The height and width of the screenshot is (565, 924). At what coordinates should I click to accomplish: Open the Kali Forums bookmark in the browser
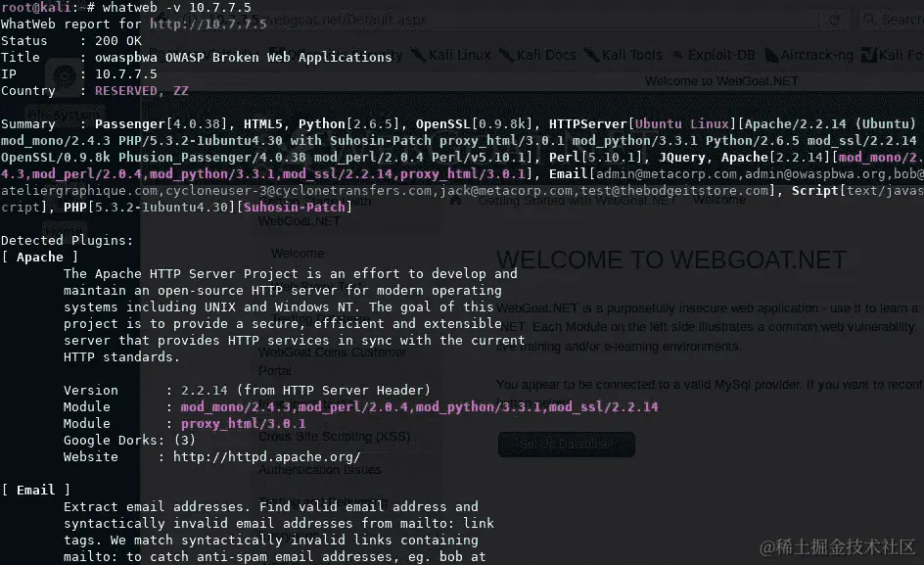click(x=892, y=55)
